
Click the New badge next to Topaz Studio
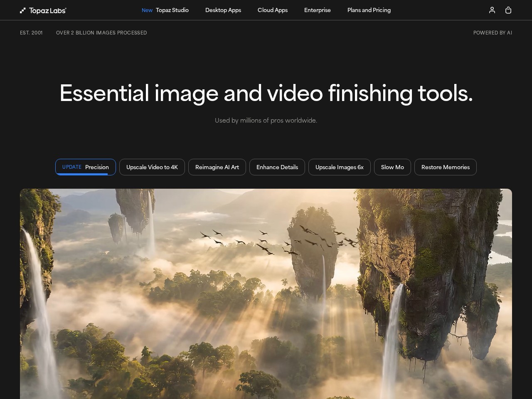pos(147,10)
